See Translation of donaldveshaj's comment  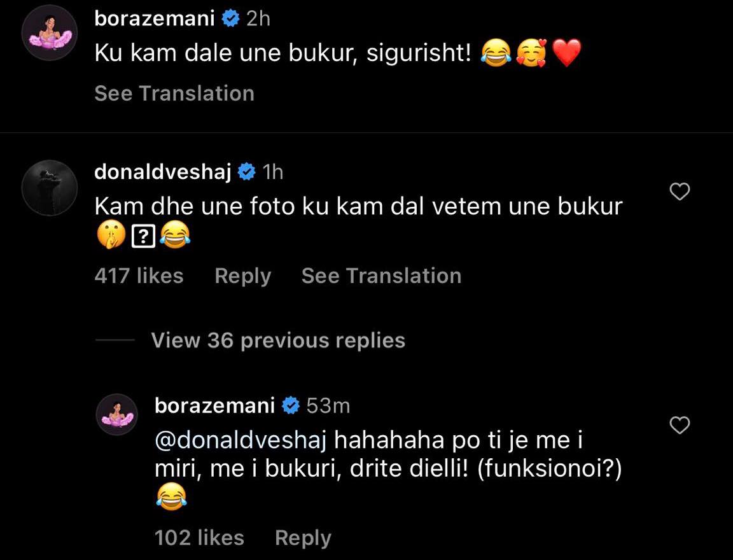click(x=382, y=276)
